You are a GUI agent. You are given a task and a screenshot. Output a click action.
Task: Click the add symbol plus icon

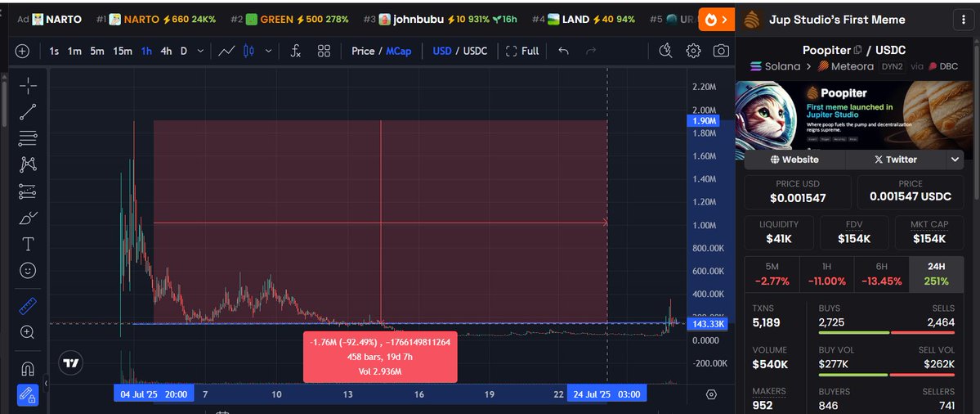(23, 52)
